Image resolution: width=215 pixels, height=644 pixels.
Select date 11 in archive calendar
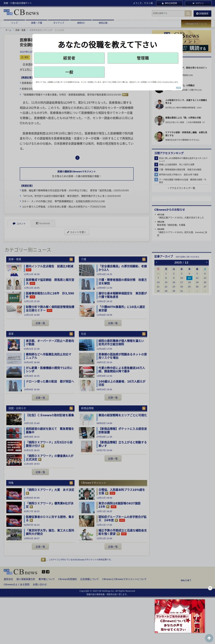(x=189, y=278)
